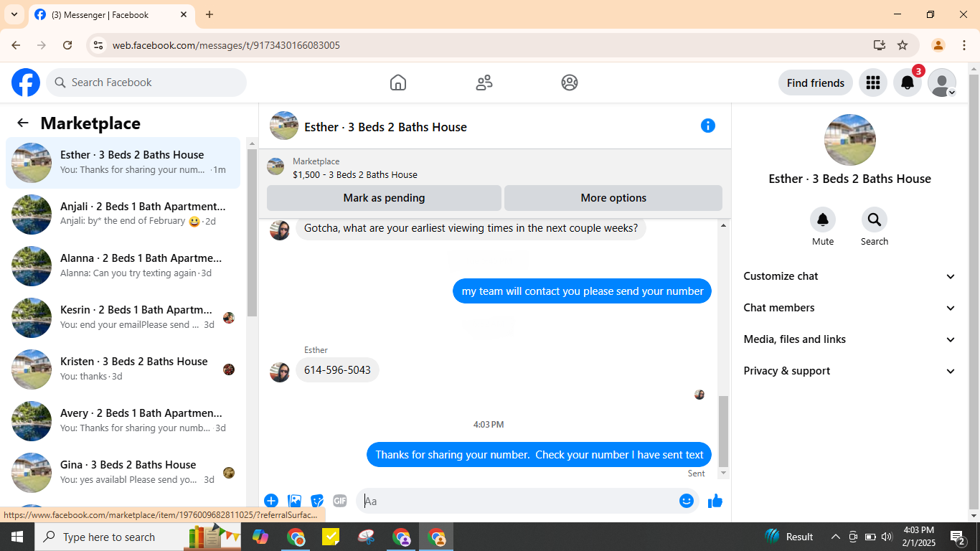980x551 pixels.
Task: Open Kristen 3 Beds 2 Baths conversation
Action: pos(123,369)
